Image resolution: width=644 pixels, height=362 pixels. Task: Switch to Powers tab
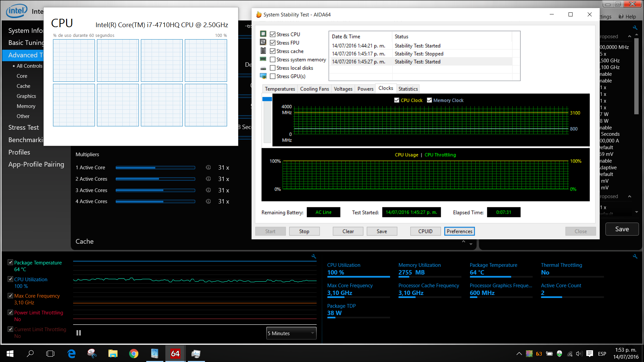click(365, 89)
